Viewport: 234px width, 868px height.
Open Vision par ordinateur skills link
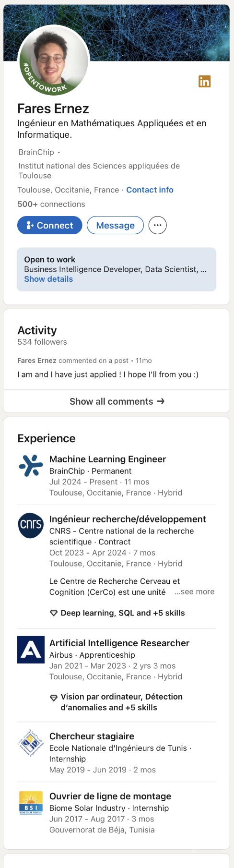coord(121,702)
